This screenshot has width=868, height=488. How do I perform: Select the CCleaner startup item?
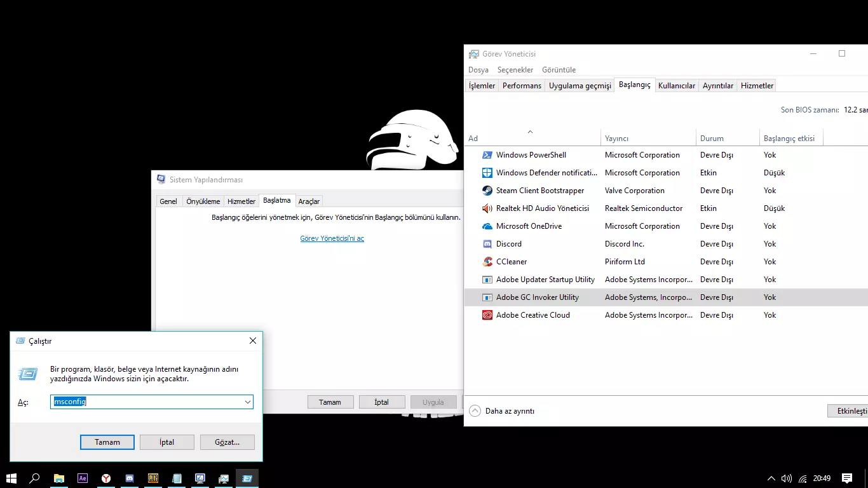coord(512,262)
